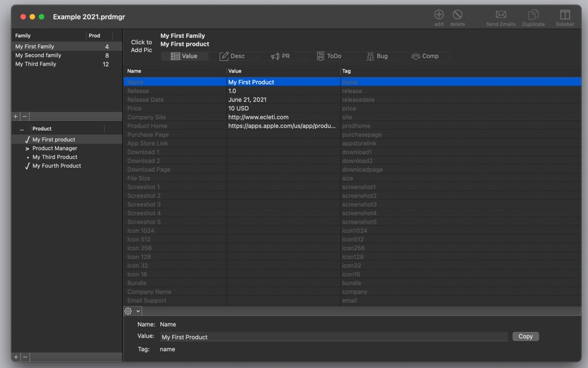
Task: Select the Icon 256 row
Action: click(x=353, y=248)
